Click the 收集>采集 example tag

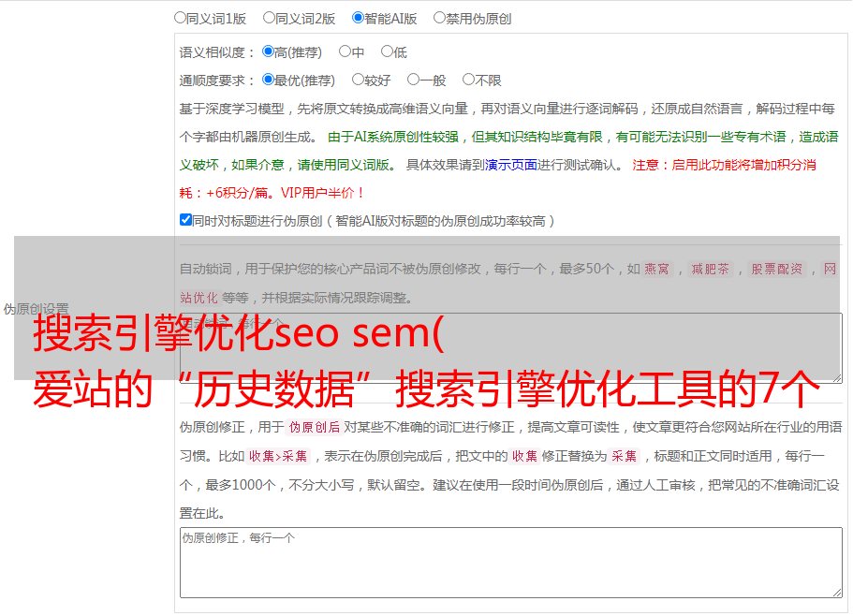tap(278, 456)
